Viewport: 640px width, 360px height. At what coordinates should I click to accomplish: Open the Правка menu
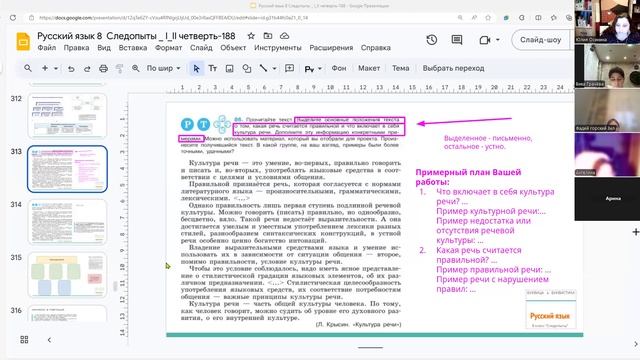(76, 48)
